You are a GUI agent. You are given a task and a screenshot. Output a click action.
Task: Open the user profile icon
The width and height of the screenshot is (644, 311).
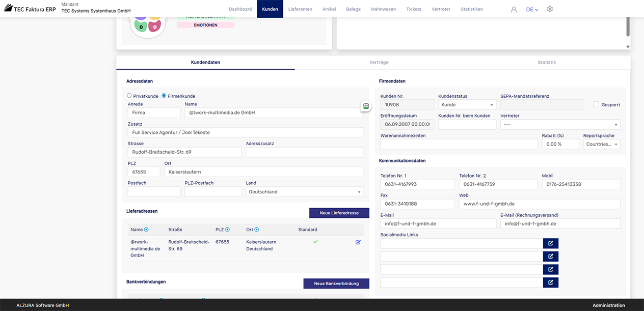pos(514,9)
